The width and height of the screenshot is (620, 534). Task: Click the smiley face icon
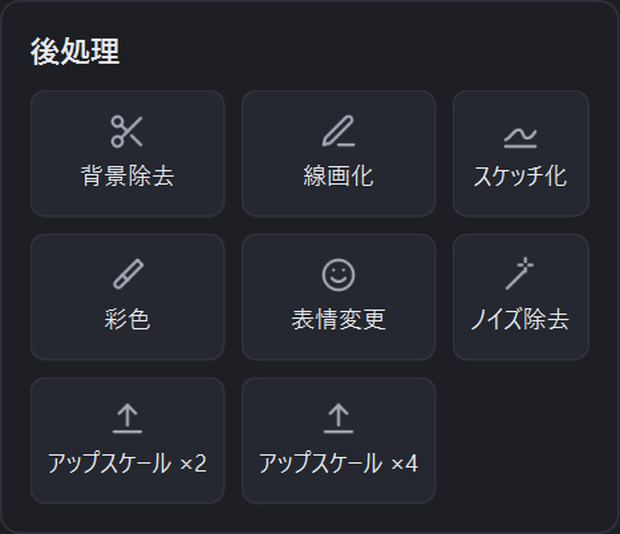tap(338, 275)
